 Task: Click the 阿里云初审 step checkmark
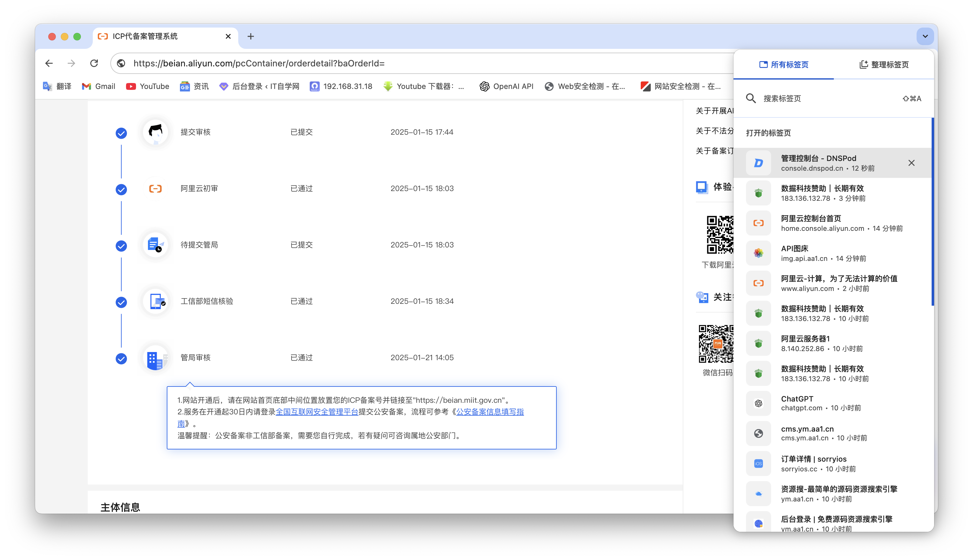(x=121, y=189)
